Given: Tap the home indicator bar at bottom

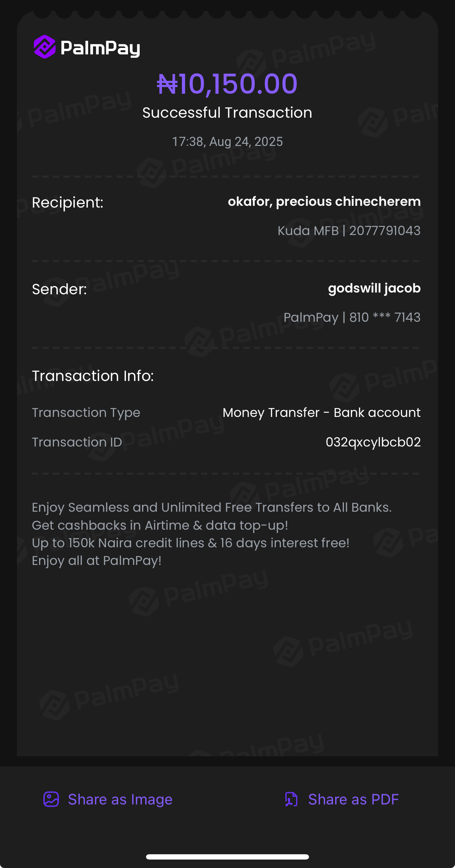Looking at the screenshot, I should point(227,857).
